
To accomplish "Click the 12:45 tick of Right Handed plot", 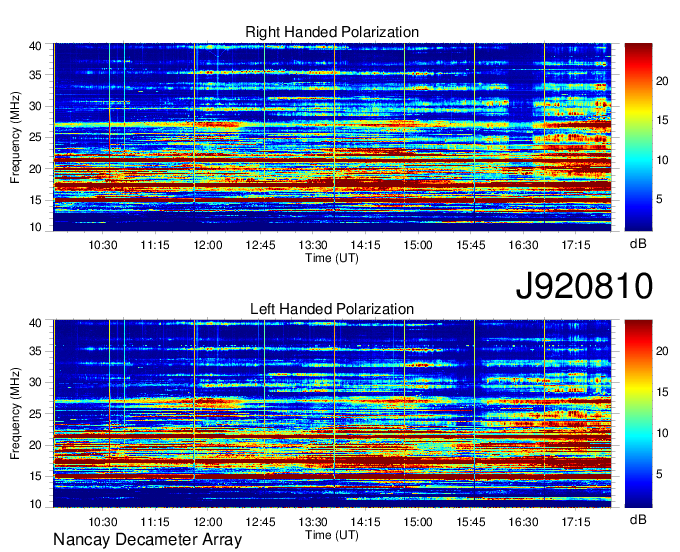I will [260, 245].
